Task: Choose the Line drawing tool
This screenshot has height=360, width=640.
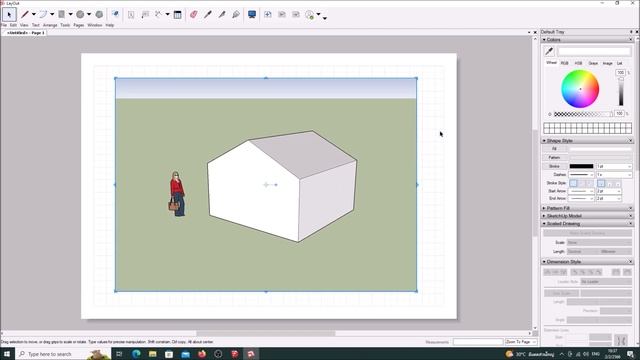Action: [x=24, y=15]
